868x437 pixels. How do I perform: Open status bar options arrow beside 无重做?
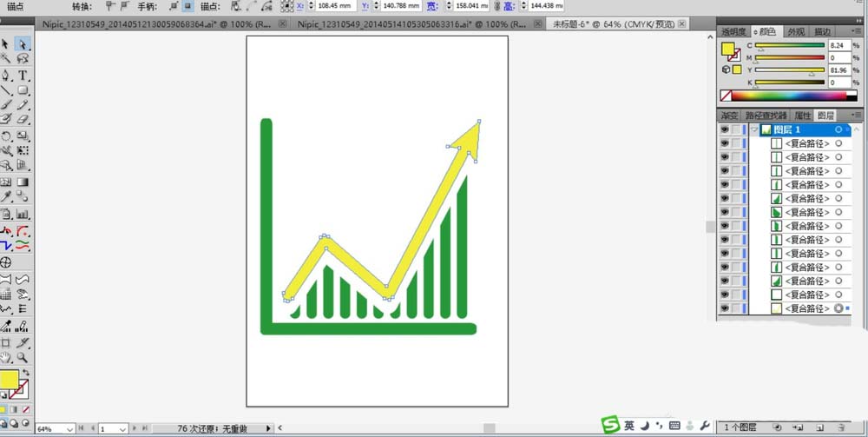[268, 428]
